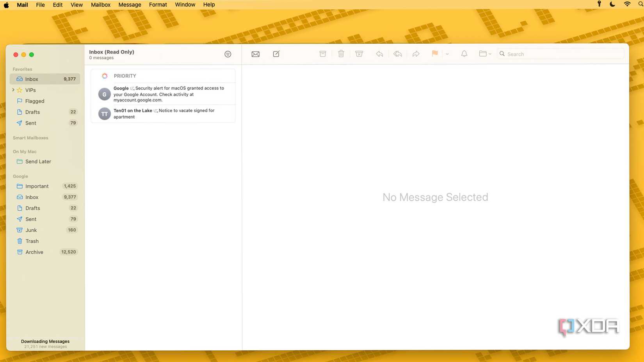Open the Trash mailbox
This screenshot has width=644, height=362.
45,241
